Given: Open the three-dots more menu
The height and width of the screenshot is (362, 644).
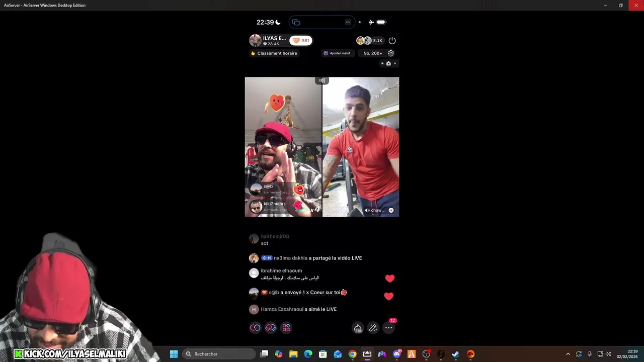Looking at the screenshot, I should [x=389, y=328].
